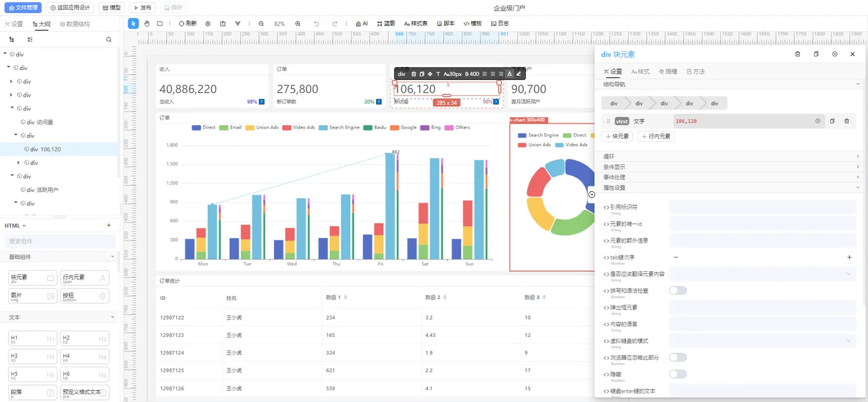Screen dimensions: 868x402
Task: Open 是否应该翻译元素内容 dropdown
Action: (762, 274)
